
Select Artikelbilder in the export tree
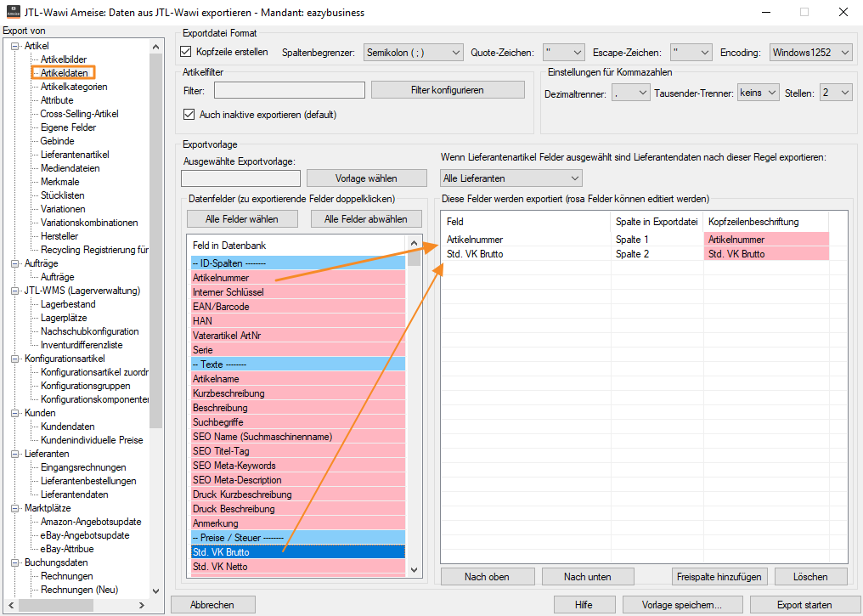pos(64,59)
